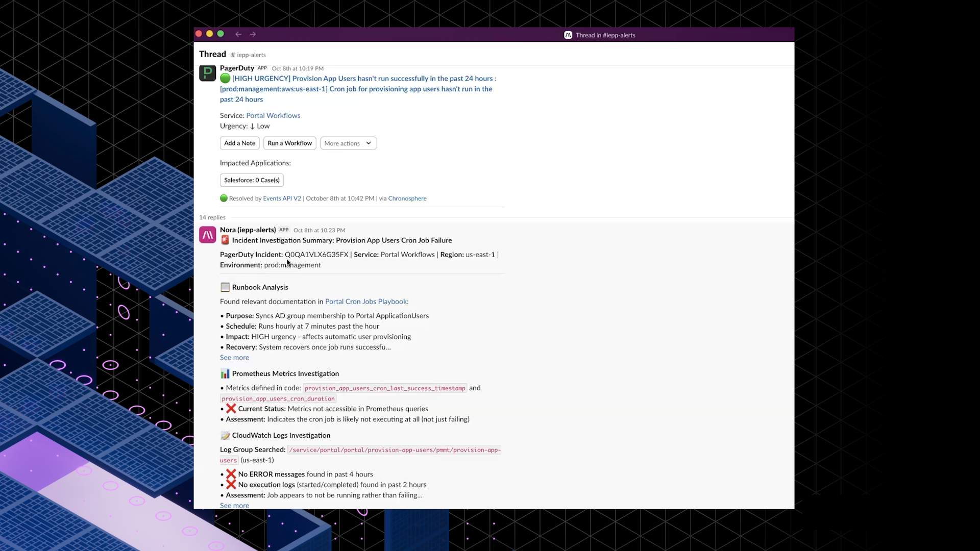Viewport: 980px width, 551px height.
Task: Click the Add a Note button
Action: coord(240,143)
